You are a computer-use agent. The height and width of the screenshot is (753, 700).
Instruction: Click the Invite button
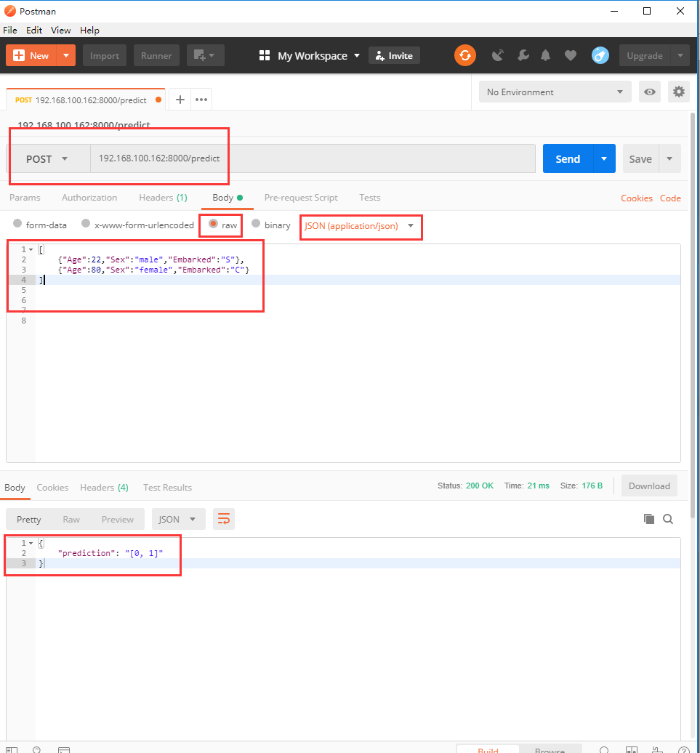tap(394, 55)
